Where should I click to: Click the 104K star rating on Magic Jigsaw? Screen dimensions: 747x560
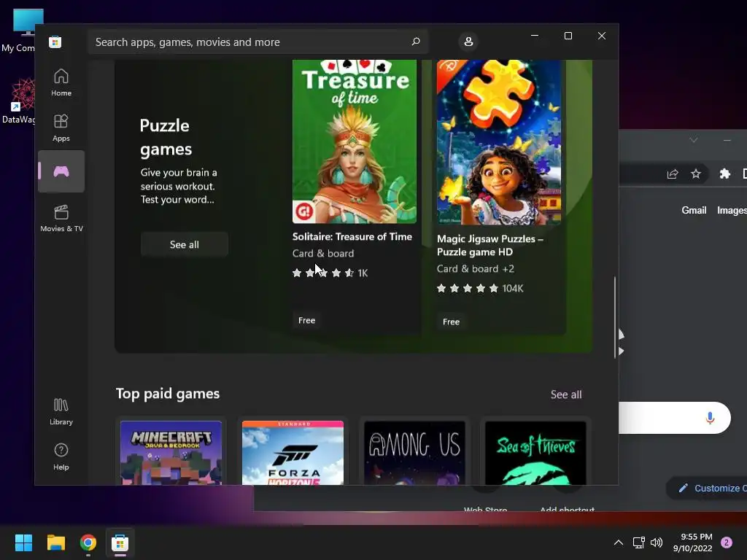pos(480,288)
